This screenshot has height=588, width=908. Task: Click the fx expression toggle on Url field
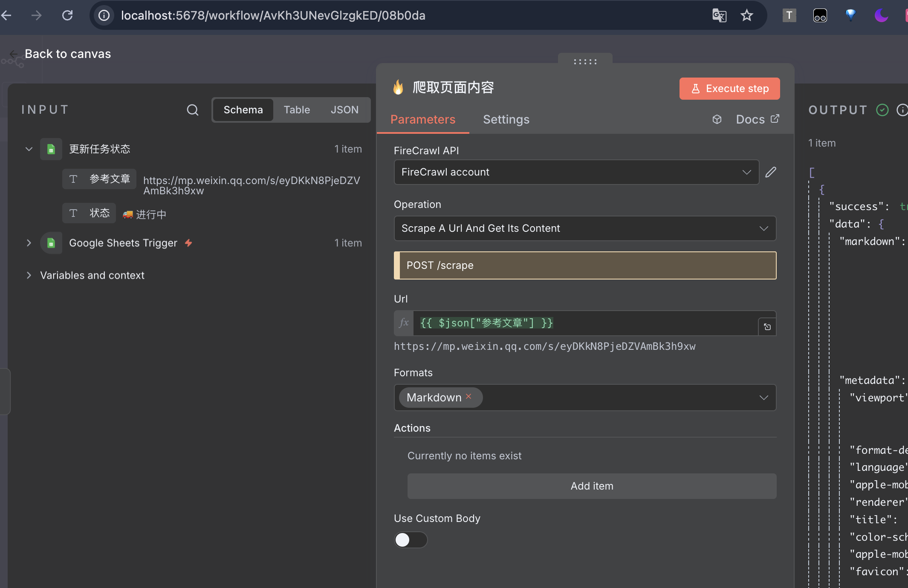click(x=404, y=323)
